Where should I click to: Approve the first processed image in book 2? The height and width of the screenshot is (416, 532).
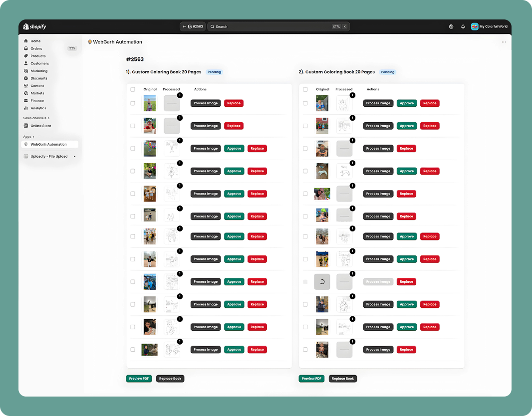[406, 103]
